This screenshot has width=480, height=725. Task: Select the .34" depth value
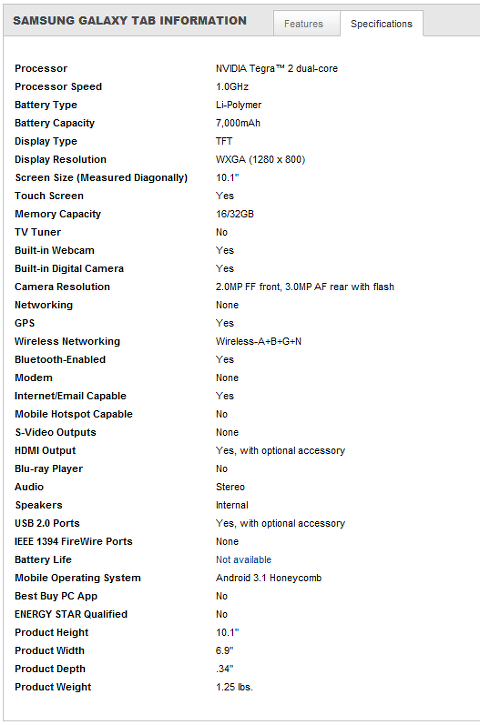(224, 669)
